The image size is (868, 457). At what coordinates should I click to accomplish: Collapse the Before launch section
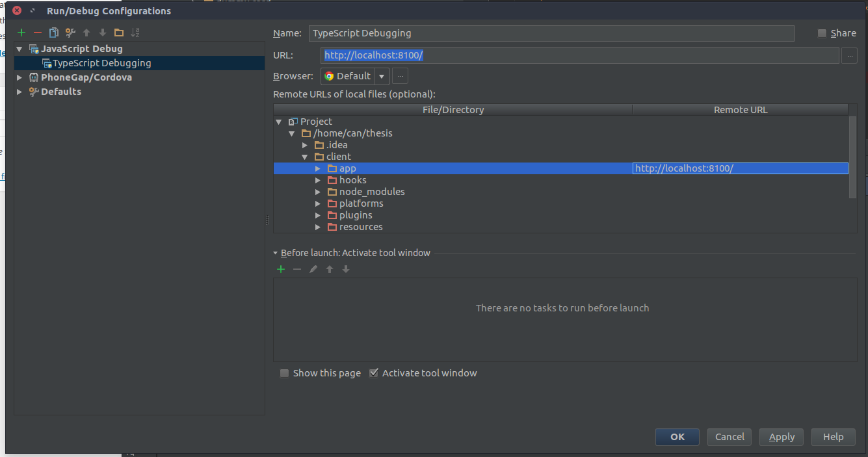pyautogui.click(x=276, y=253)
